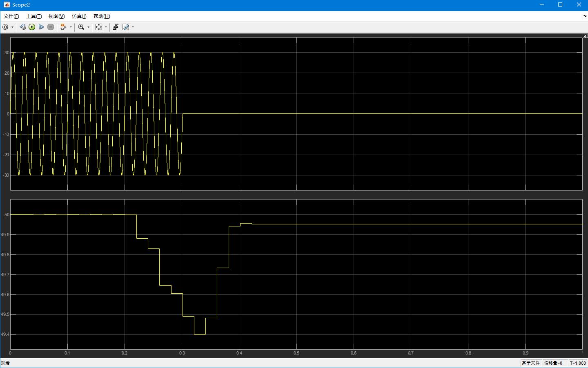Open the 仿真(I) menu
588x368 pixels.
(x=79, y=16)
